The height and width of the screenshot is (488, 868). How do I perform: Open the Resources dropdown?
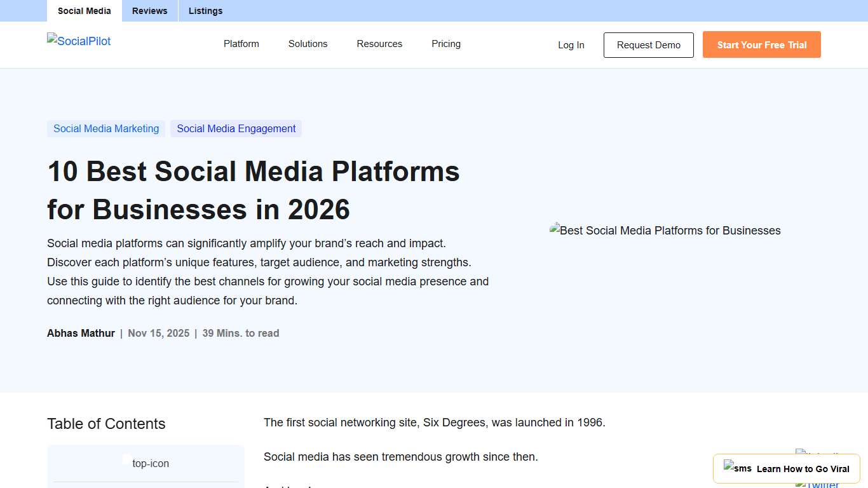pyautogui.click(x=379, y=44)
